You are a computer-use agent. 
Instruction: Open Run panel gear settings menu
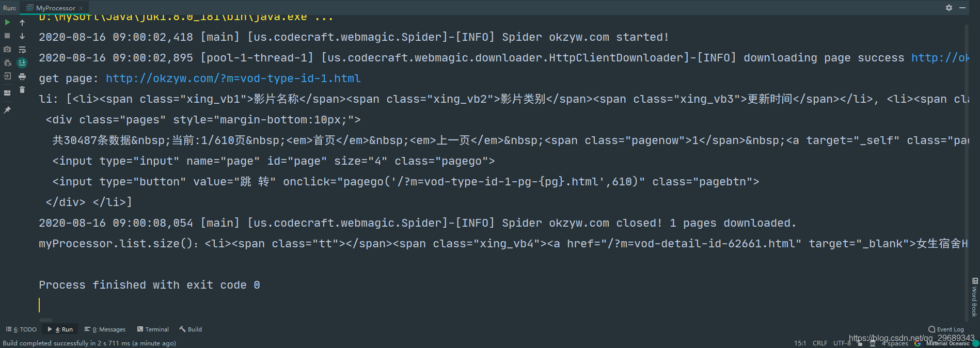tap(949, 8)
